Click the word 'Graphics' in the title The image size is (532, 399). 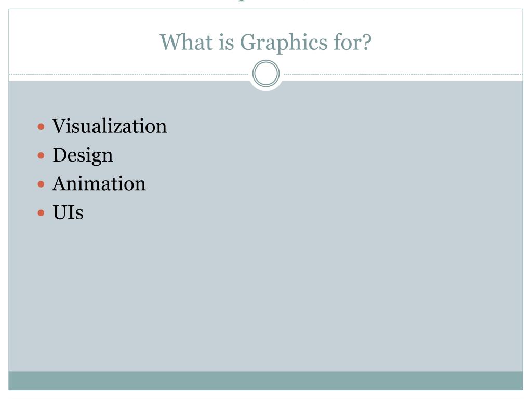284,43
